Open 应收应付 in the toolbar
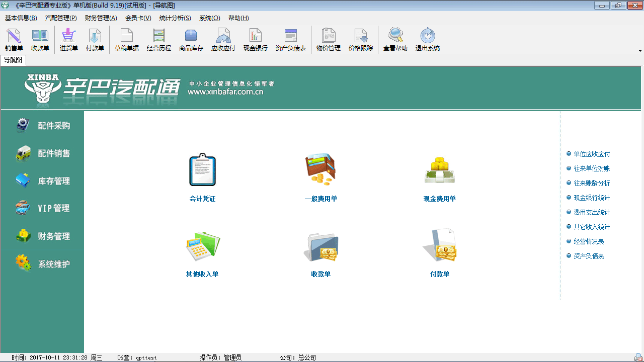 click(x=223, y=40)
